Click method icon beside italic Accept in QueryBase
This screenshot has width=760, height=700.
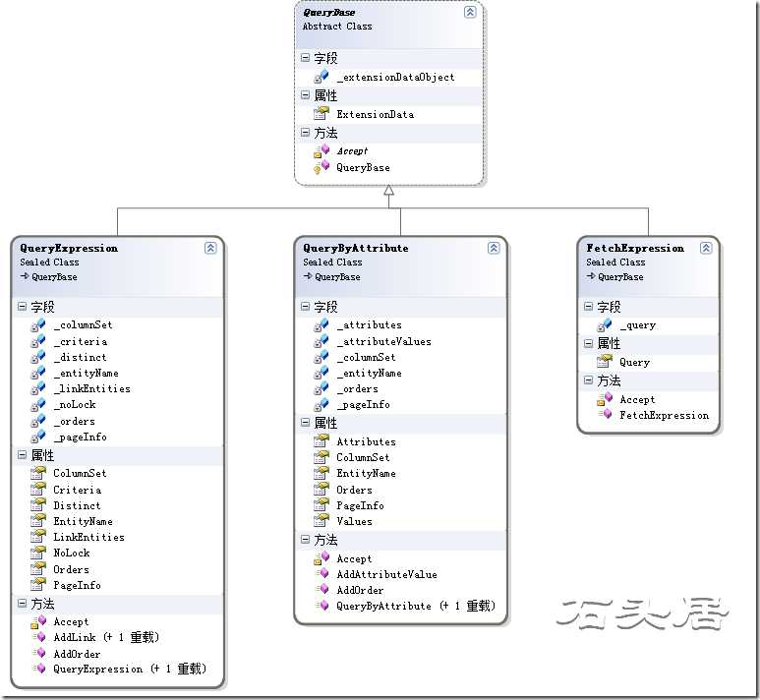click(321, 151)
